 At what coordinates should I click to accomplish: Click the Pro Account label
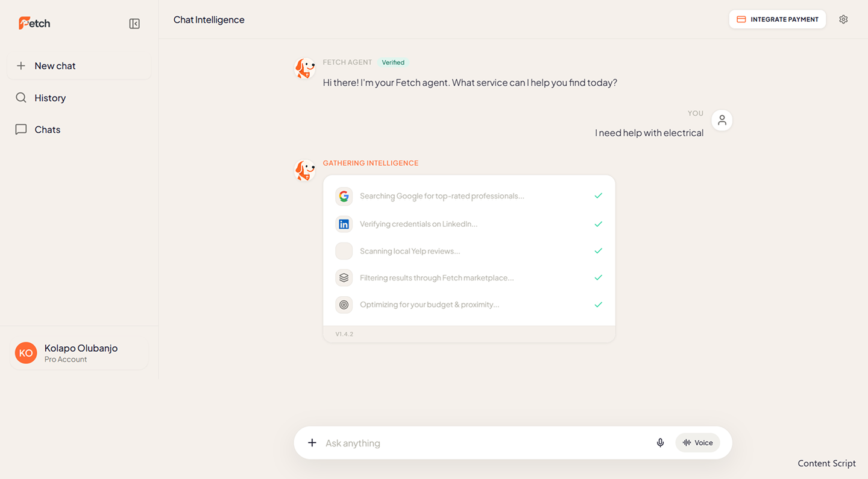tap(66, 360)
